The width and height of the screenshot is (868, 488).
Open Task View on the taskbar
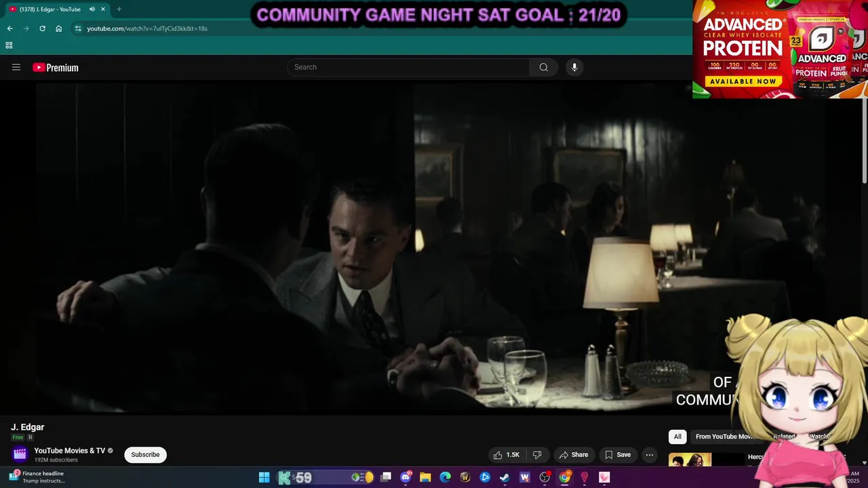386,477
